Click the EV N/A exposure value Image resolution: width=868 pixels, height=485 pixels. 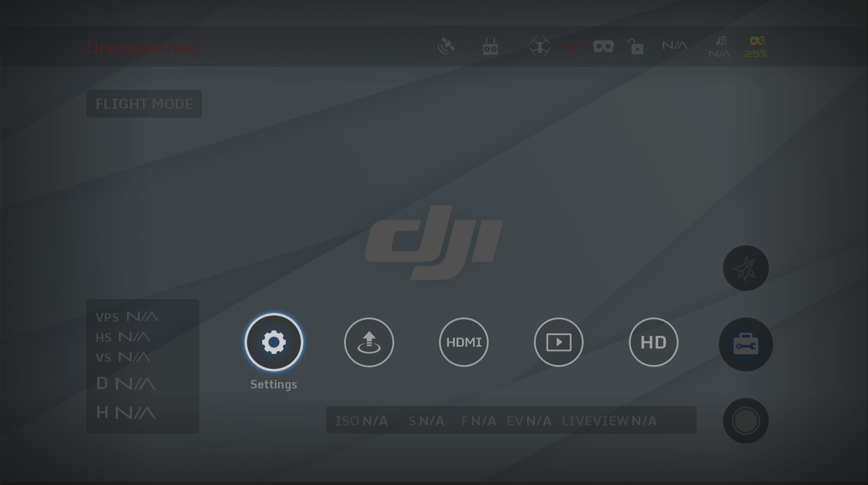point(529,421)
